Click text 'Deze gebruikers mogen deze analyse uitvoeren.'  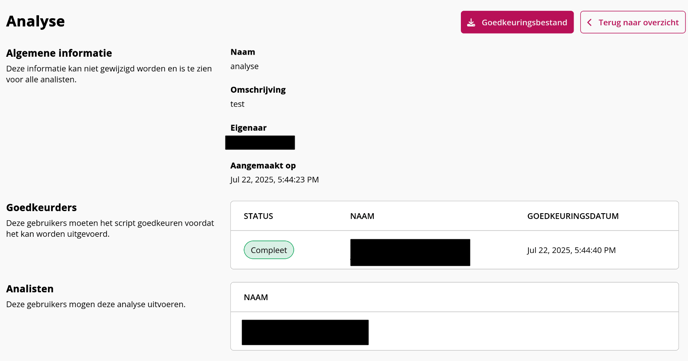point(96,304)
